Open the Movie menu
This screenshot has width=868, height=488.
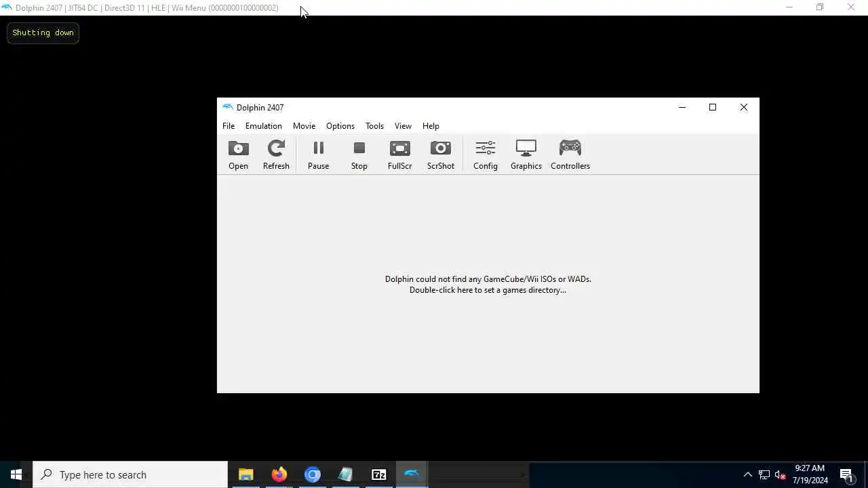304,126
